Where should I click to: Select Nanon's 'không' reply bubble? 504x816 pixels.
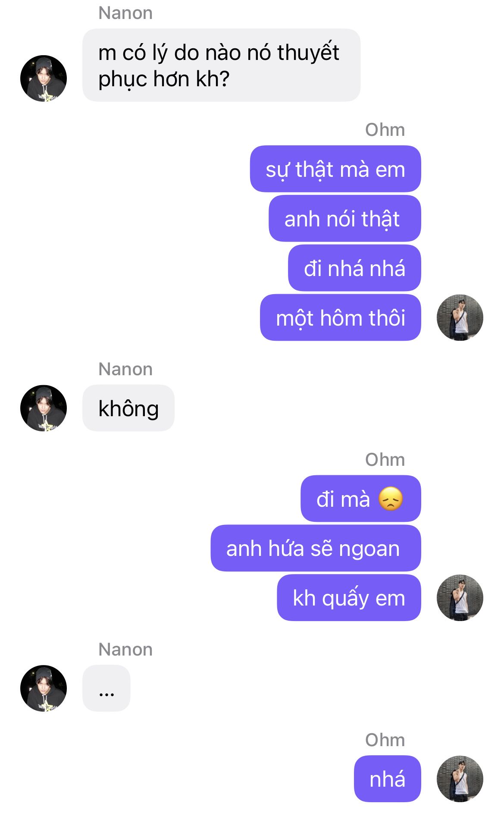[x=128, y=408]
